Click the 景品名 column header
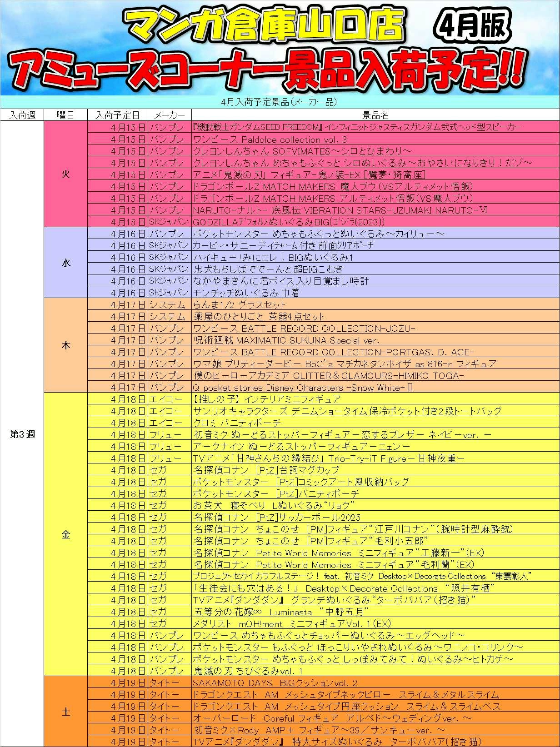Screen dimensions: 560x747 [x=375, y=115]
